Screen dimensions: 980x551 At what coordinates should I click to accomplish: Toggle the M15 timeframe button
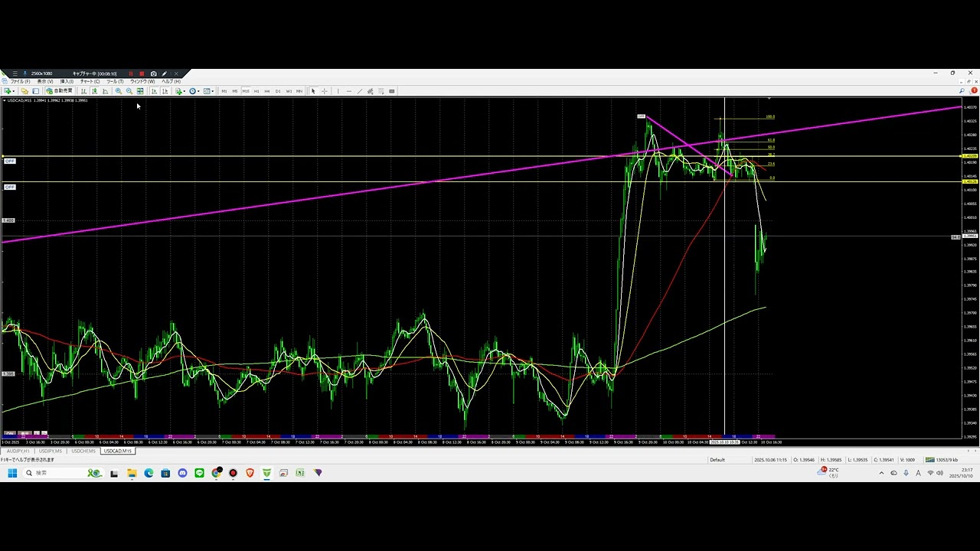click(245, 91)
